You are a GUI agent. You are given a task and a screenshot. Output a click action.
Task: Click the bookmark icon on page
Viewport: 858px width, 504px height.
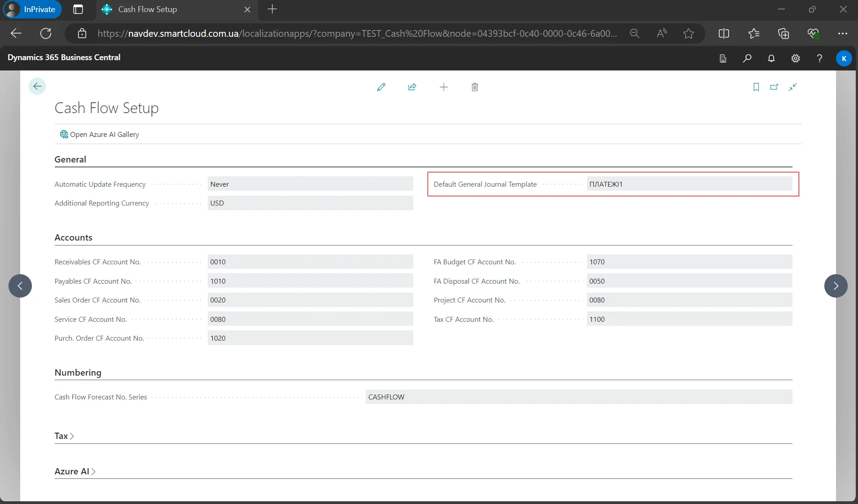pyautogui.click(x=756, y=87)
